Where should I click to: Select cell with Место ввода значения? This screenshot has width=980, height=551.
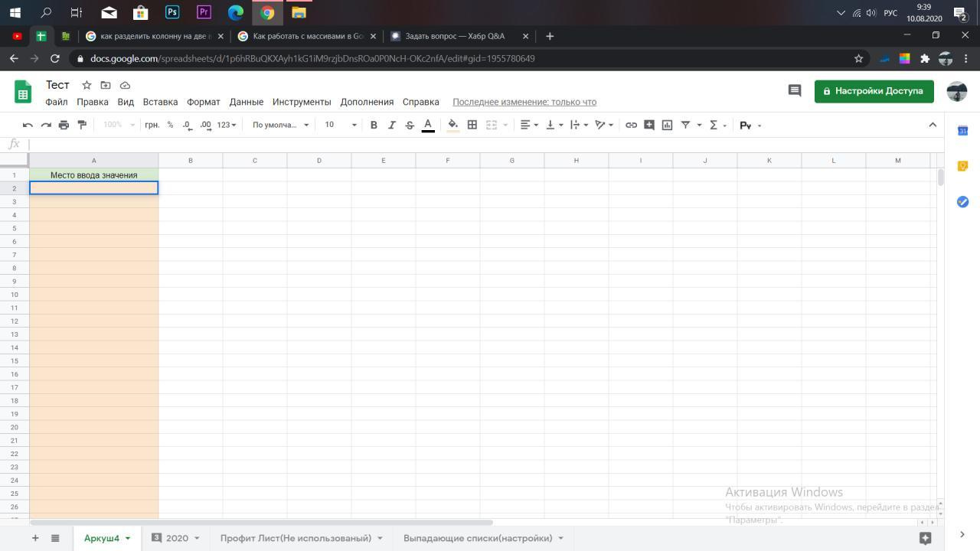click(94, 175)
